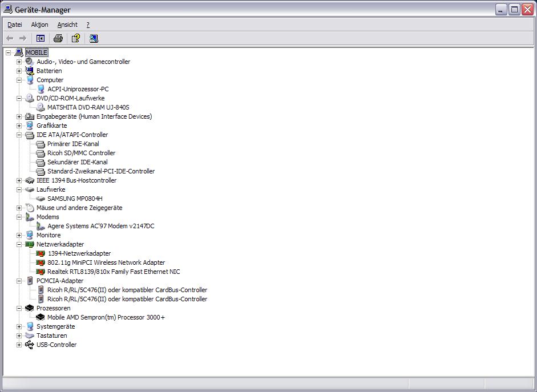Toggle the console tree pane toolbar icon
Screen dimensions: 537x392
[x=41, y=38]
